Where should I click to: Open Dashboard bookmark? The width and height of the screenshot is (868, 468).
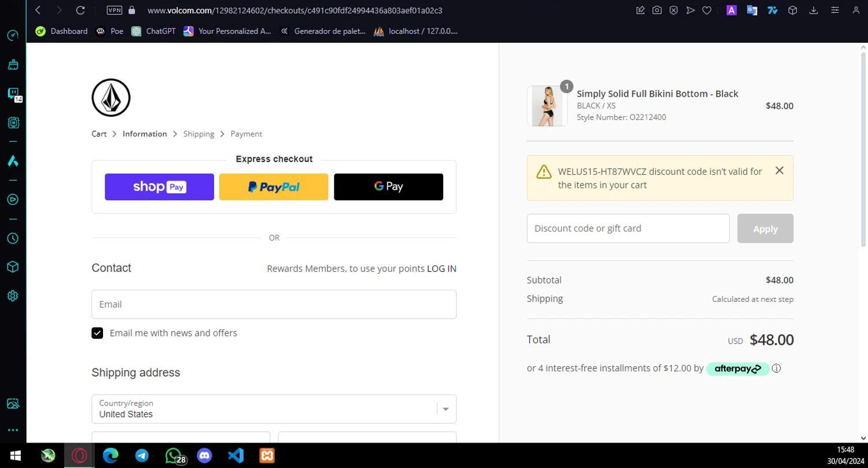[x=61, y=31]
